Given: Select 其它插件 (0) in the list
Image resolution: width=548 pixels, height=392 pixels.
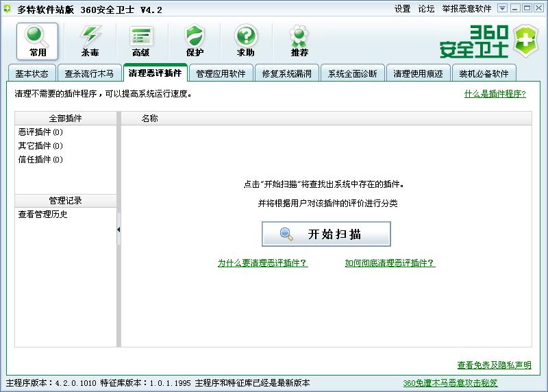Looking at the screenshot, I should [40, 145].
